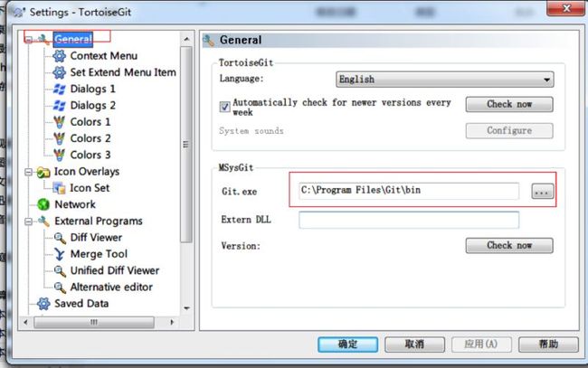Image resolution: width=588 pixels, height=368 pixels.
Task: Open Merge Tool settings
Action: pos(99,254)
